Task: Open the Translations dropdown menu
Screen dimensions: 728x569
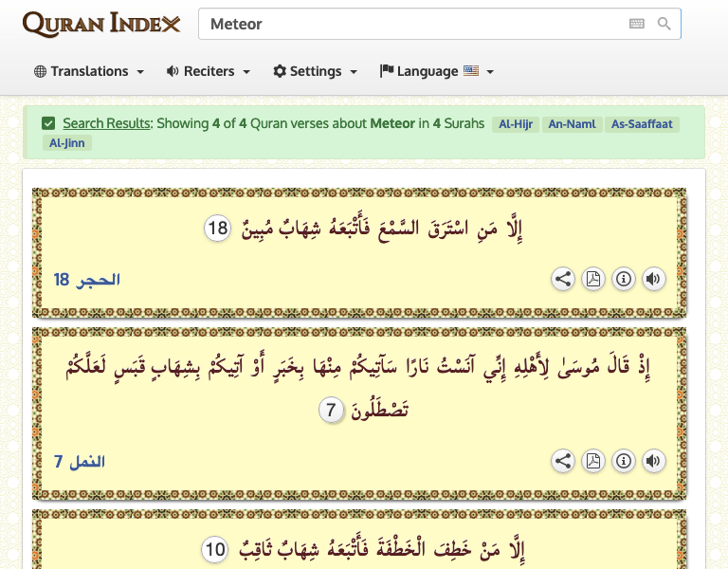Action: click(89, 71)
